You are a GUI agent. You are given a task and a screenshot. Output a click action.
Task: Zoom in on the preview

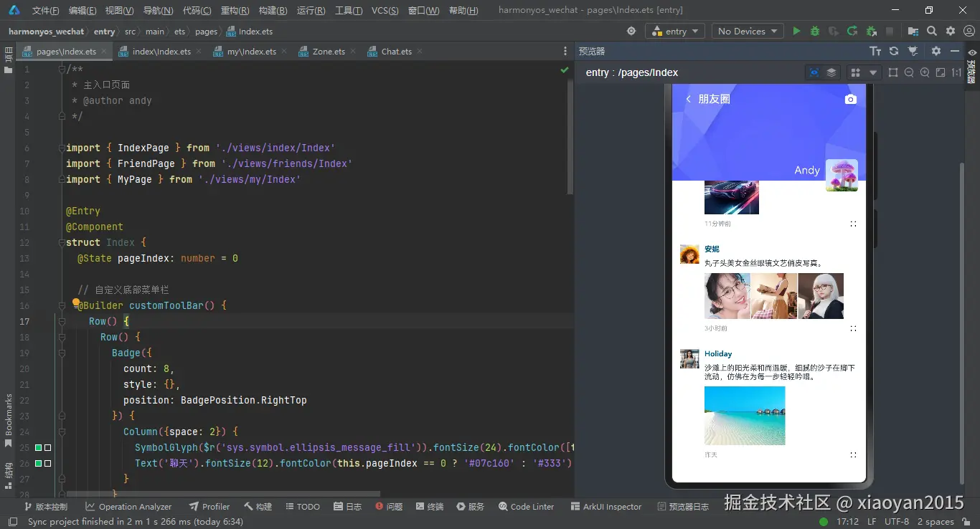click(x=925, y=72)
